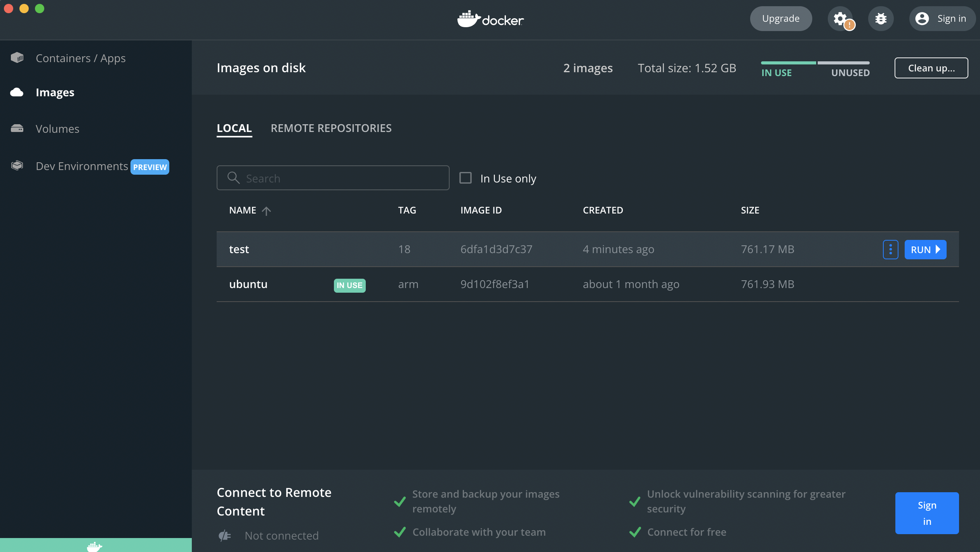Sort by NAME column arrow

coord(266,211)
